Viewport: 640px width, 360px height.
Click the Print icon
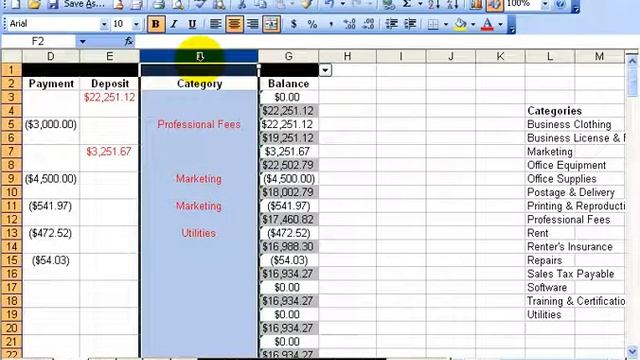pyautogui.click(x=158, y=4)
